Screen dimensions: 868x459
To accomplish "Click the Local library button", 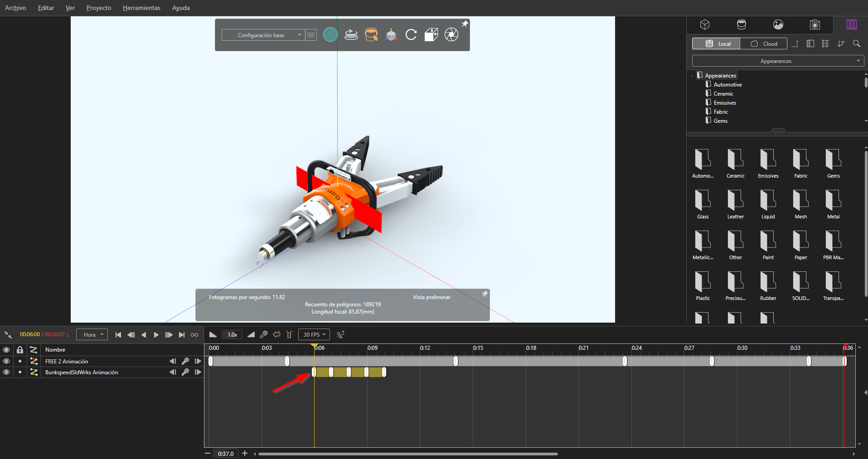I will pos(716,43).
